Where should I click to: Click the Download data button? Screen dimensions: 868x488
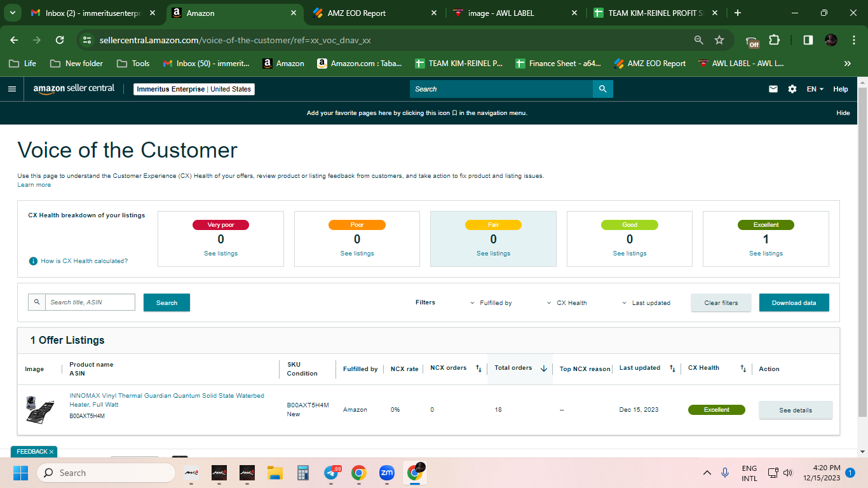click(x=794, y=302)
